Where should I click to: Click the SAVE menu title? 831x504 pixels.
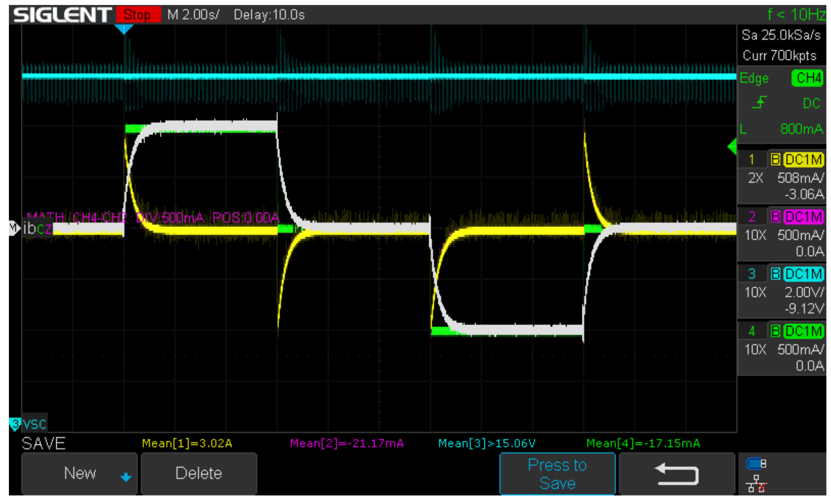43,443
